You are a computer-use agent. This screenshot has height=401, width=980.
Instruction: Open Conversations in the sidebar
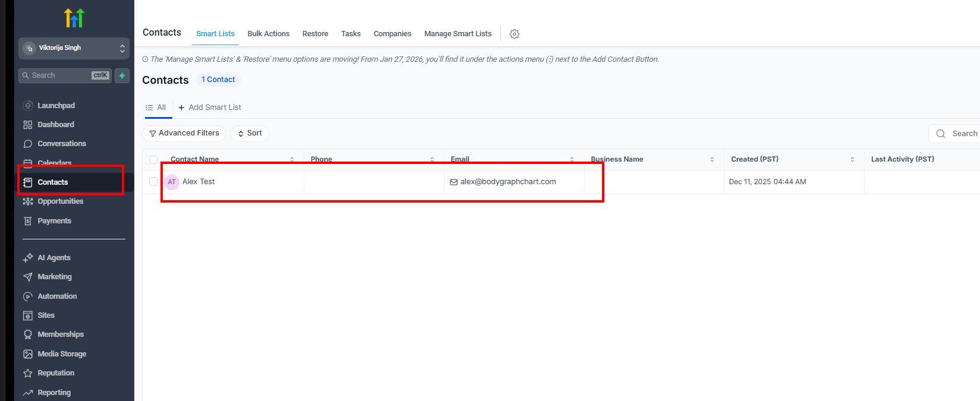pos(61,144)
